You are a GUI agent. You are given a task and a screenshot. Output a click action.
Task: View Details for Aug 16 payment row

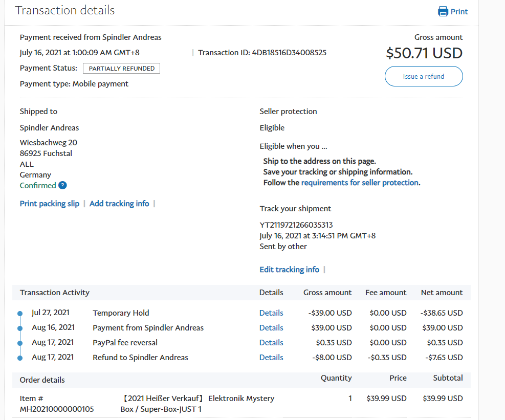coord(271,328)
